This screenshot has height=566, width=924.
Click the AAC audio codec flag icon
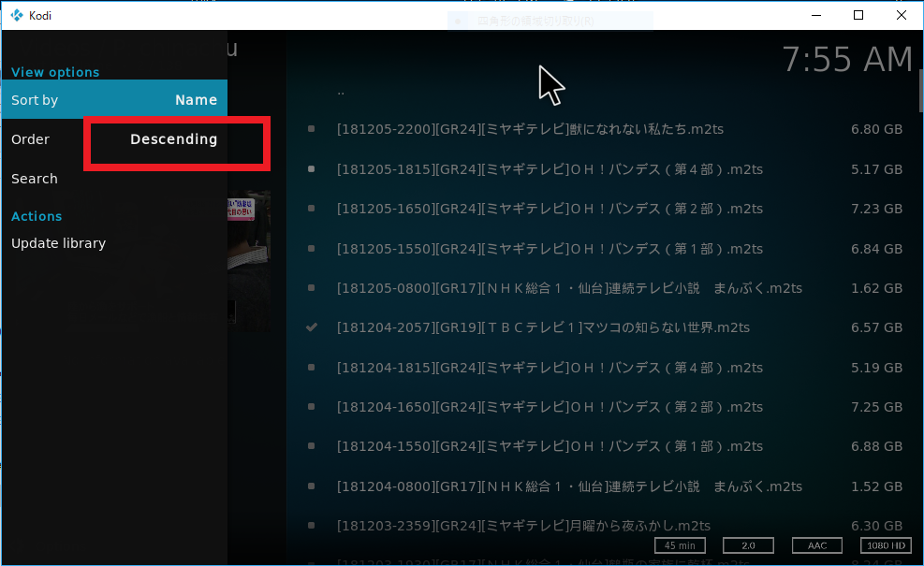[816, 545]
